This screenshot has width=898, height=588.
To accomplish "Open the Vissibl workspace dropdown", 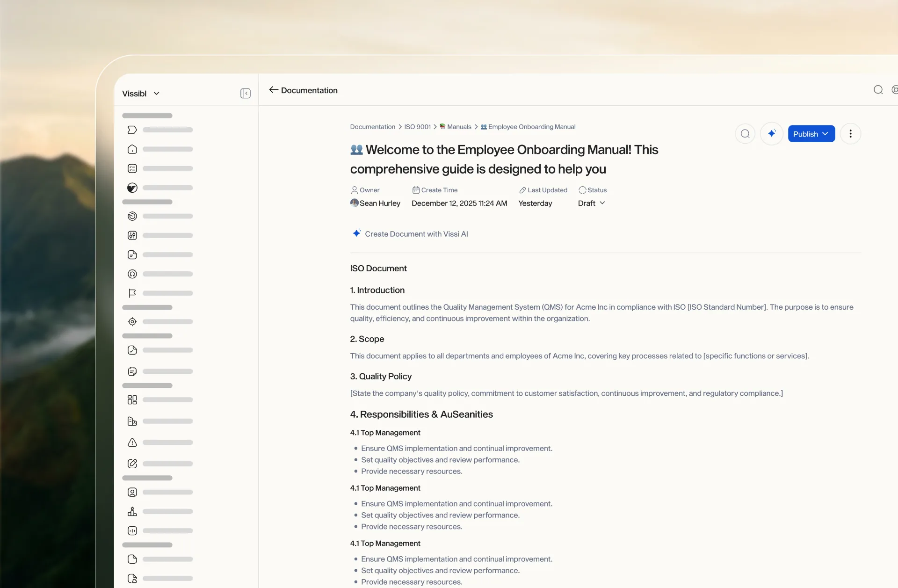I will [141, 94].
